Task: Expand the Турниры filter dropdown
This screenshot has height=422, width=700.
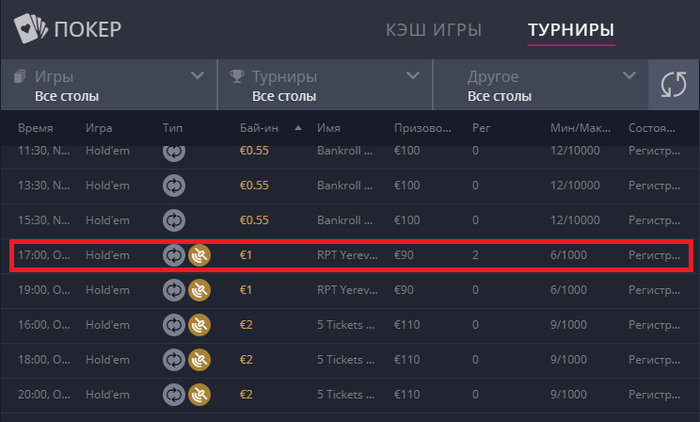Action: 325,85
